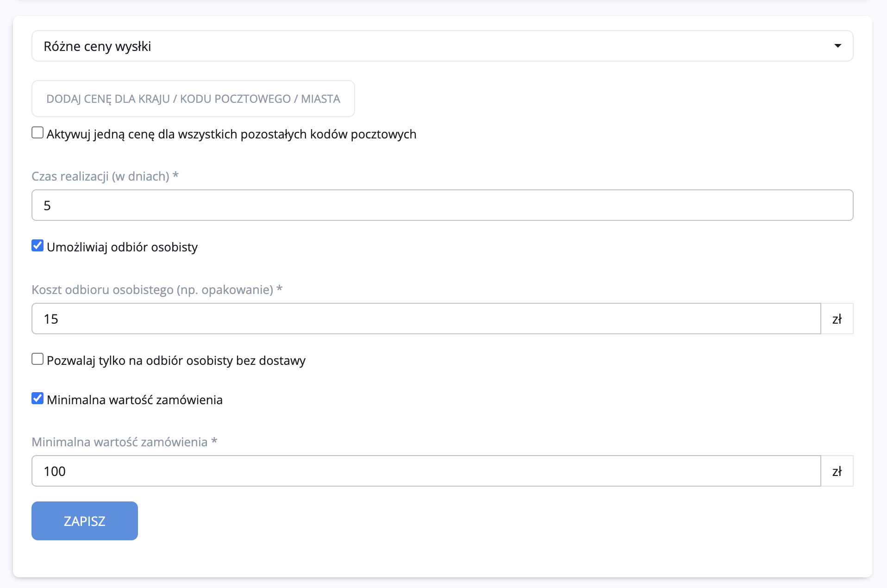
Task: Click the zł suffix next to minimum order value
Action: point(837,471)
